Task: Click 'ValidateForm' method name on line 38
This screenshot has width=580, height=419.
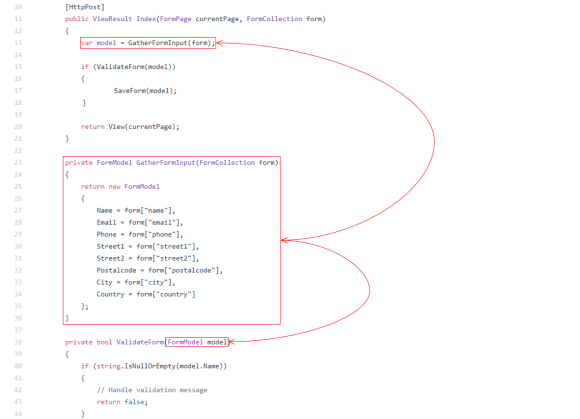Action: 140,342
